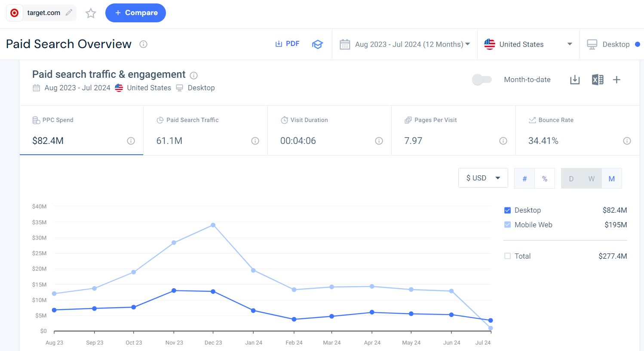This screenshot has width=644, height=351.
Task: Click the Dec 23 x-axis label
Action: (x=213, y=342)
